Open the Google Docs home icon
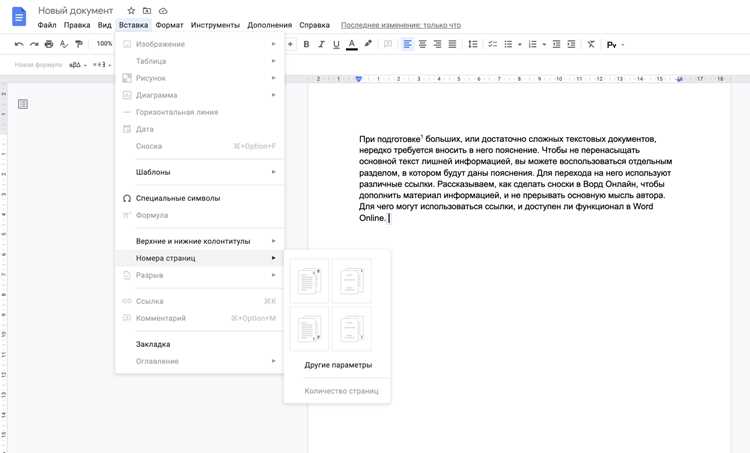750x453 pixels. click(x=19, y=17)
